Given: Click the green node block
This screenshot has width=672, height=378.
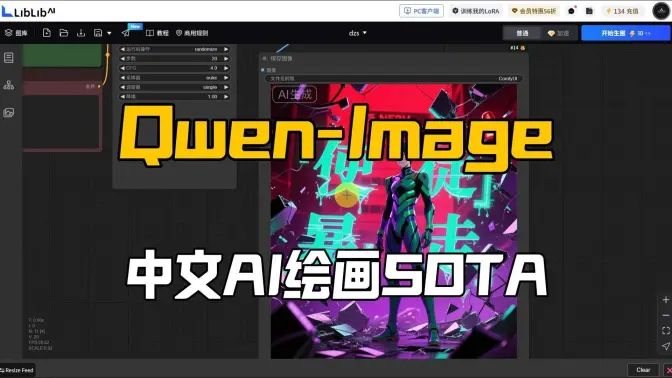Looking at the screenshot, I should (62, 56).
